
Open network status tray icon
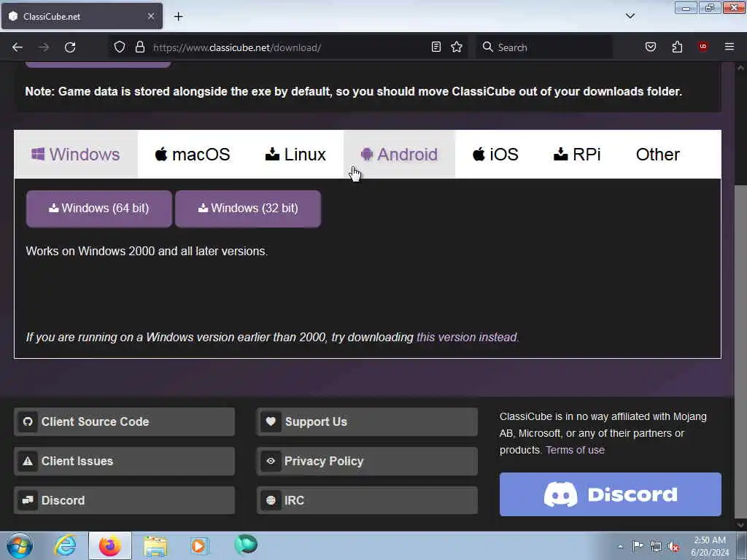click(x=656, y=547)
